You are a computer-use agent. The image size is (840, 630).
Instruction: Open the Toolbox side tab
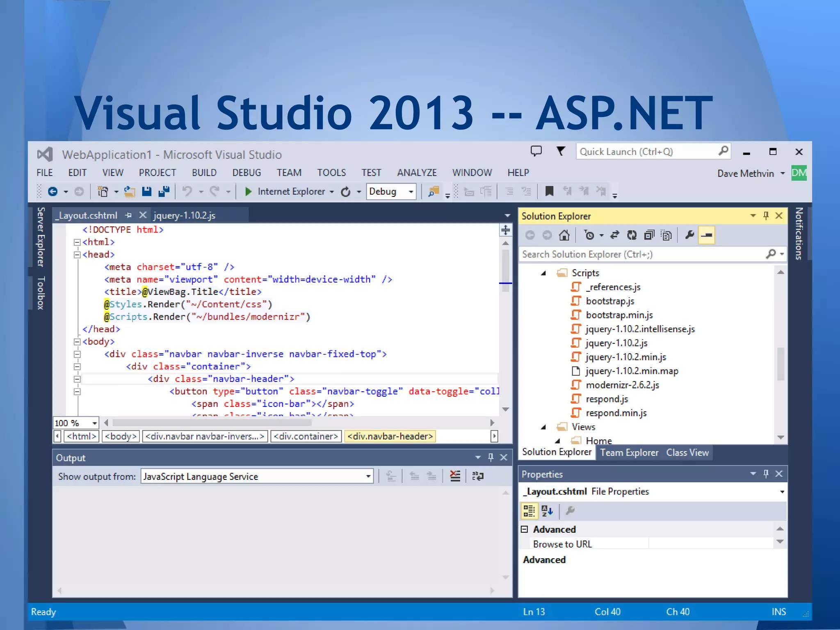pyautogui.click(x=40, y=293)
